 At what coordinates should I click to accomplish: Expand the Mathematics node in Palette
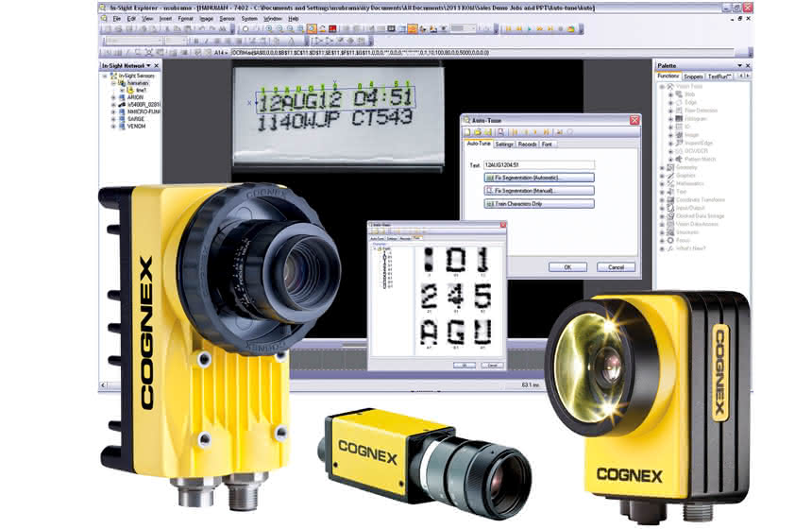(661, 183)
